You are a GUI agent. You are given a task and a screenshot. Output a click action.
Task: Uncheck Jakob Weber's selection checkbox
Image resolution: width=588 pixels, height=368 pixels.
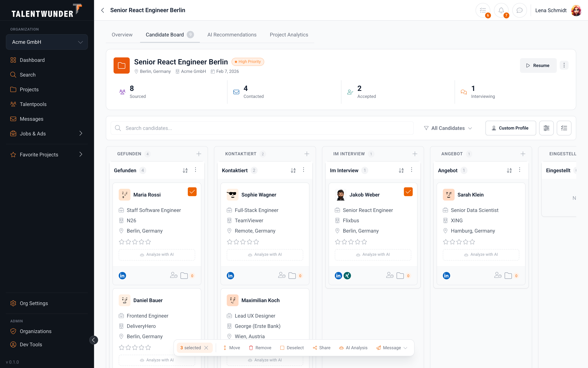tap(408, 192)
